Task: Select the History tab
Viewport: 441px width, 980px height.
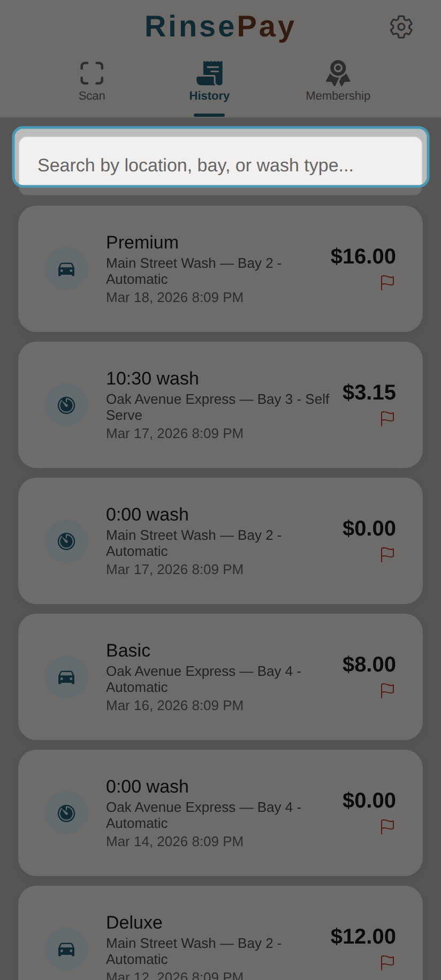Action: (x=209, y=81)
